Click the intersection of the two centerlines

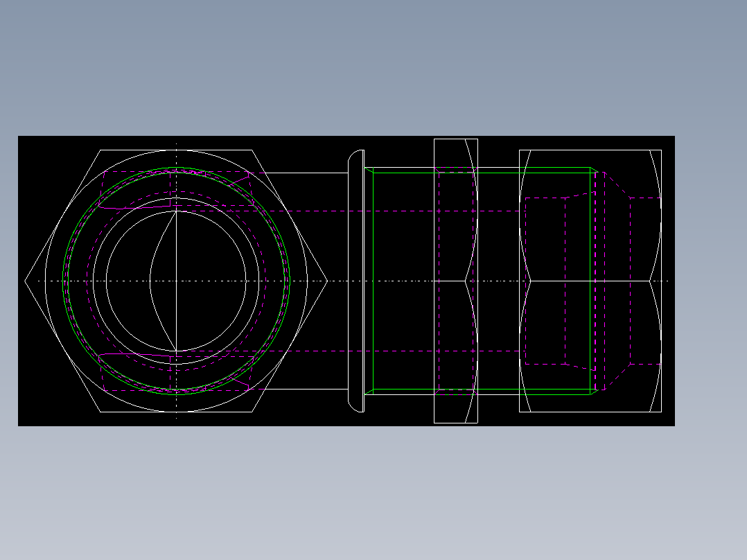pos(177,280)
